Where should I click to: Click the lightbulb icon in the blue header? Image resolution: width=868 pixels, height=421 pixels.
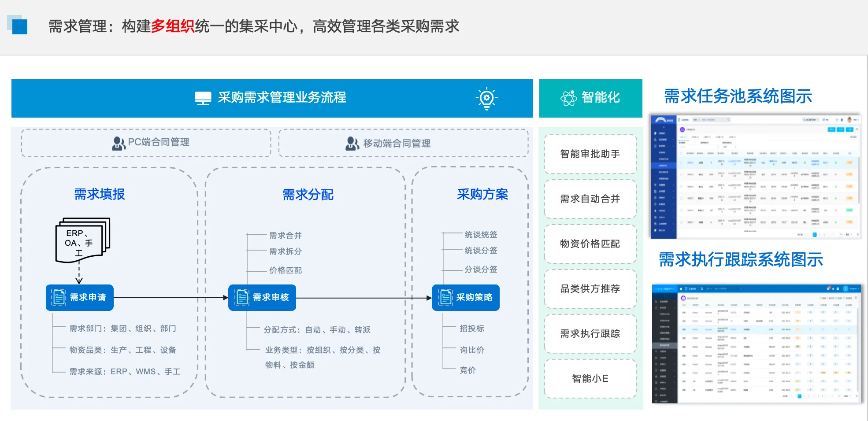coord(486,99)
